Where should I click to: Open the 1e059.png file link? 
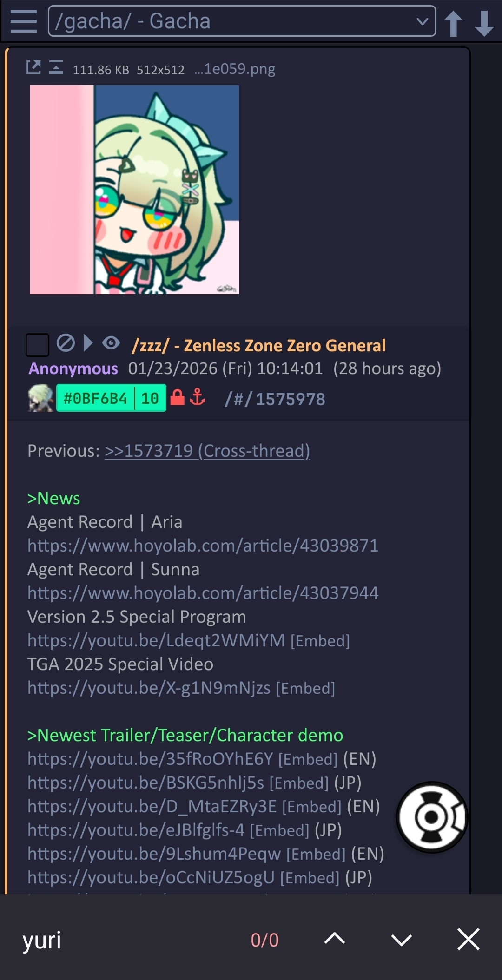pyautogui.click(x=235, y=69)
